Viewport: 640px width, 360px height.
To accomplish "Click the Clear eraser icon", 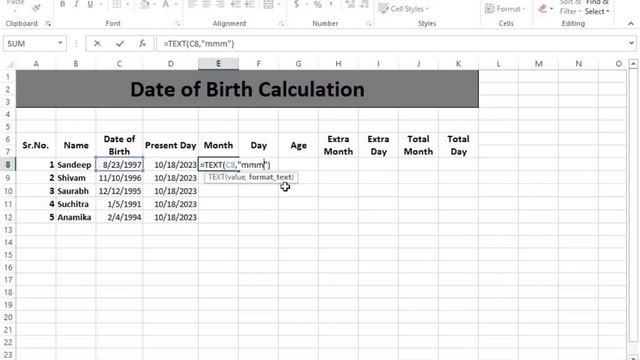I will tap(542, 9).
